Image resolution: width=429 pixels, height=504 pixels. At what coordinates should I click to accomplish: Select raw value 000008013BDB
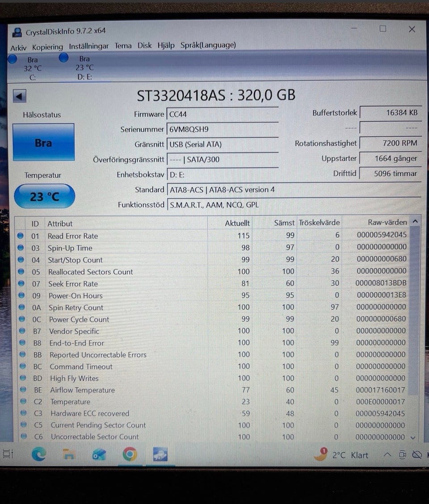point(381,283)
